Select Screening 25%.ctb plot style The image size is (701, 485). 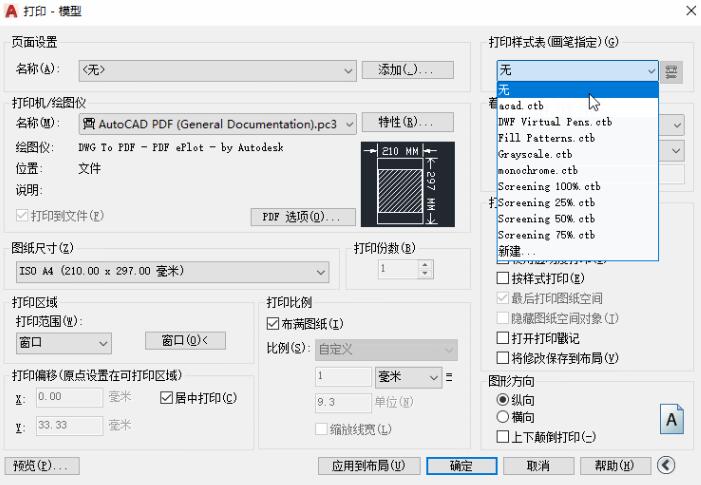(x=577, y=202)
